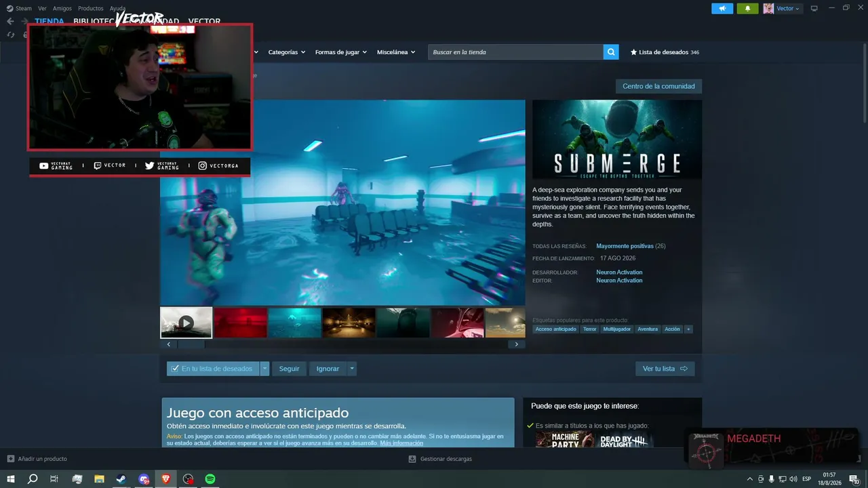This screenshot has width=868, height=488.
Task: Expand the wishlist button dropdown arrow
Action: [264, 369]
